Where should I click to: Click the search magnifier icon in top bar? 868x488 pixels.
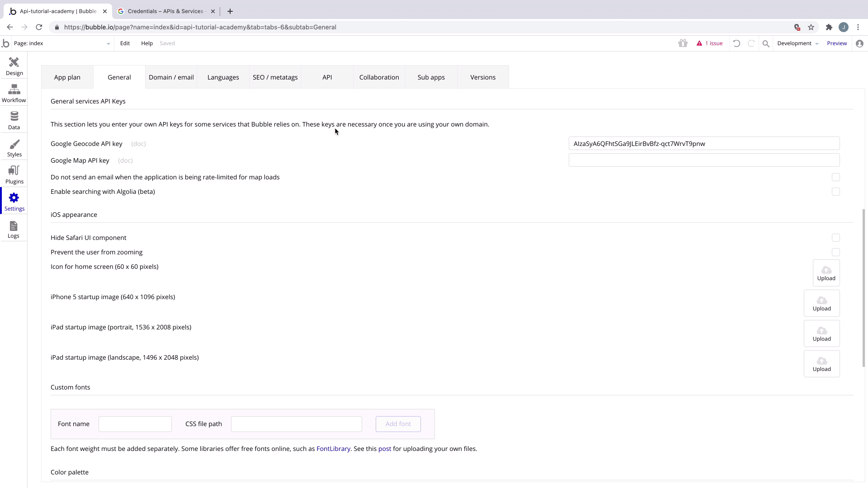pyautogui.click(x=766, y=43)
